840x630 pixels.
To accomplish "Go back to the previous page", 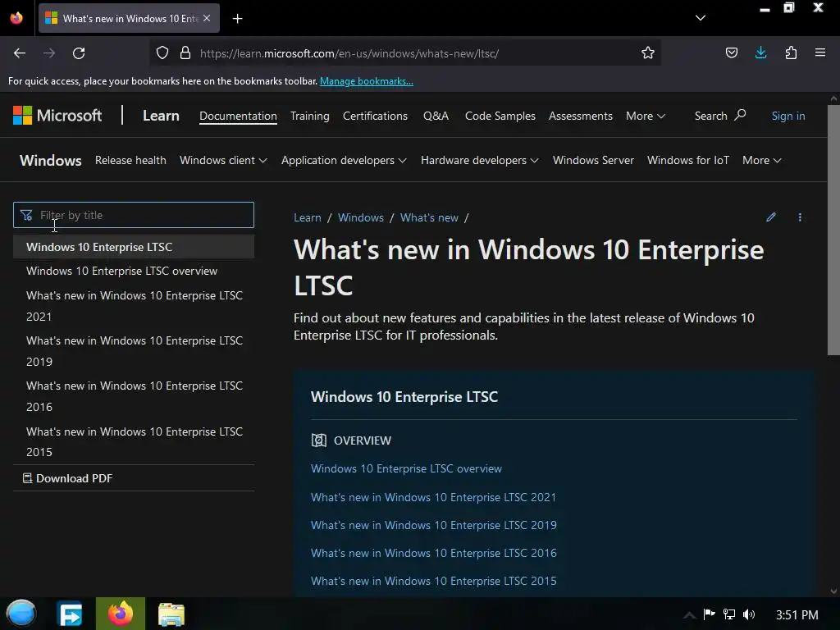I will click(20, 53).
